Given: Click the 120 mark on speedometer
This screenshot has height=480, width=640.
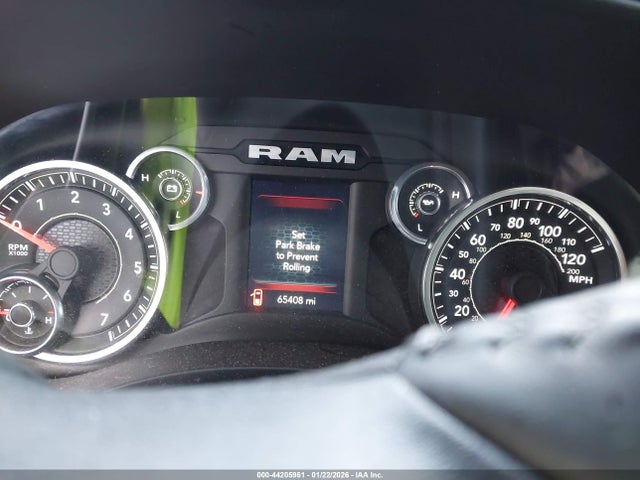Looking at the screenshot, I should 573,258.
